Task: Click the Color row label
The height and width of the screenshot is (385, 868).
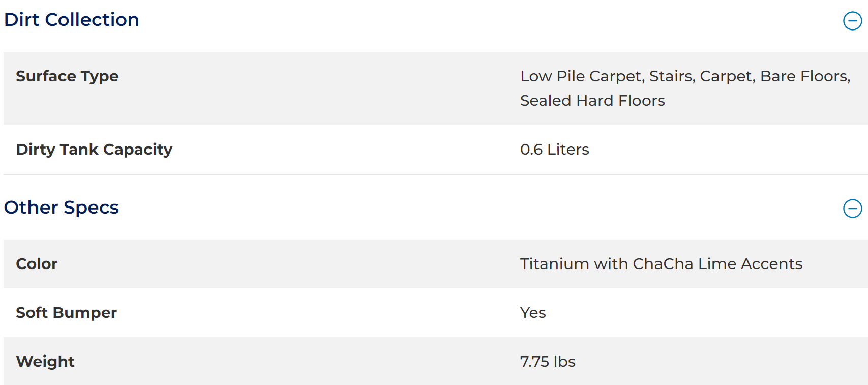Action: click(37, 264)
